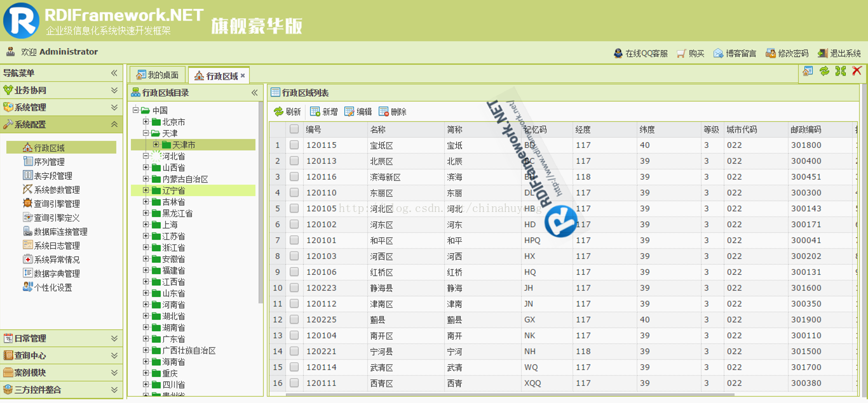
Task: Click the 购买 shopping cart link
Action: [691, 53]
